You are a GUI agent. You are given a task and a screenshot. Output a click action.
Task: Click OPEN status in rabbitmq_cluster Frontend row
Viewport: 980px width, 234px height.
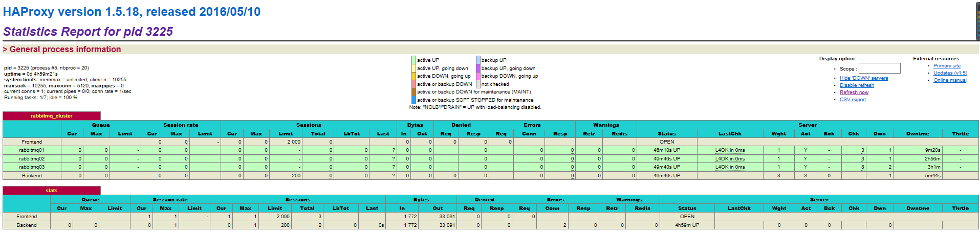(667, 142)
